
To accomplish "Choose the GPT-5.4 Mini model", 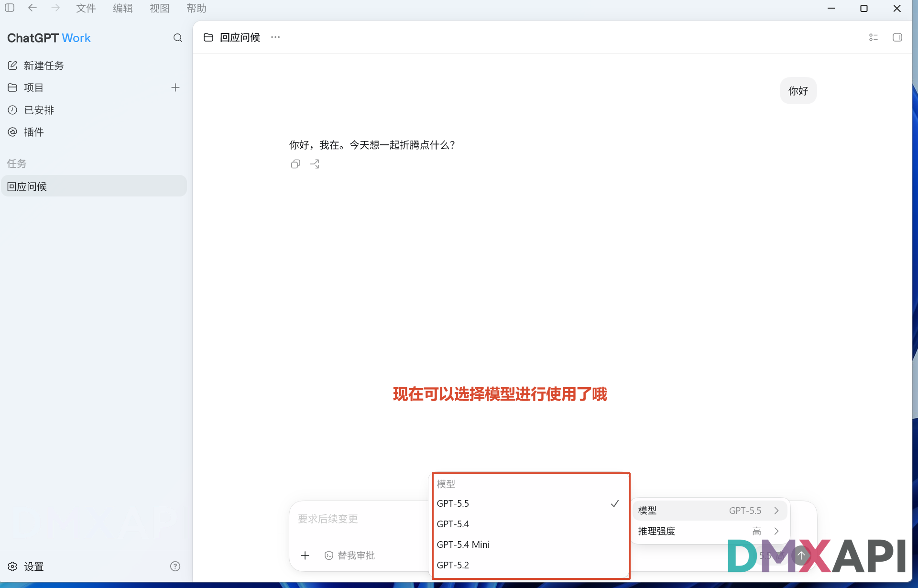I will pyautogui.click(x=528, y=544).
